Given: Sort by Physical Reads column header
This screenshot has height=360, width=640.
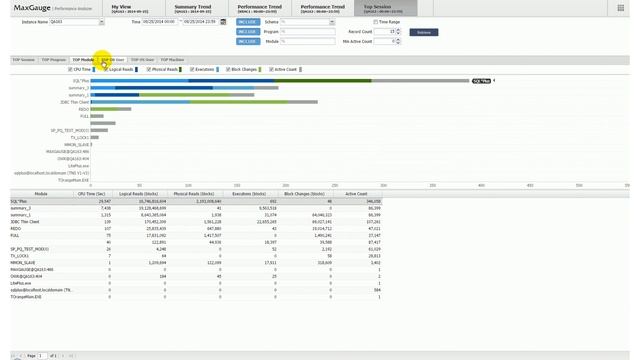Looking at the screenshot, I should click(193, 194).
